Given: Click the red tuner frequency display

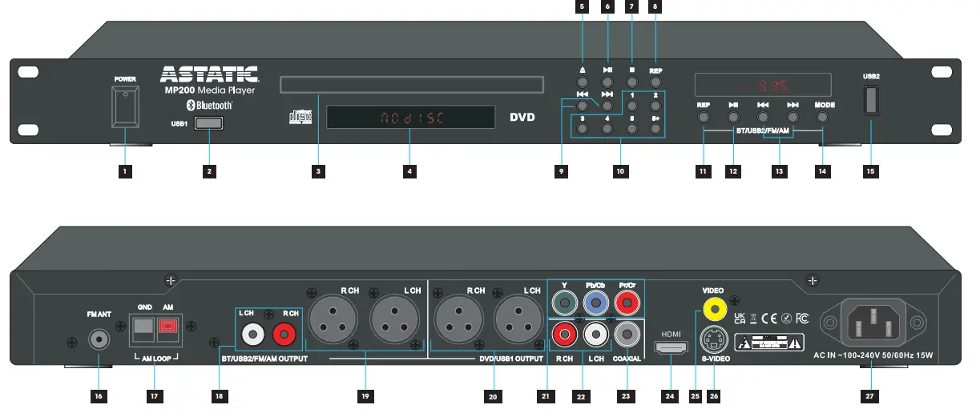Looking at the screenshot, I should coord(764,84).
